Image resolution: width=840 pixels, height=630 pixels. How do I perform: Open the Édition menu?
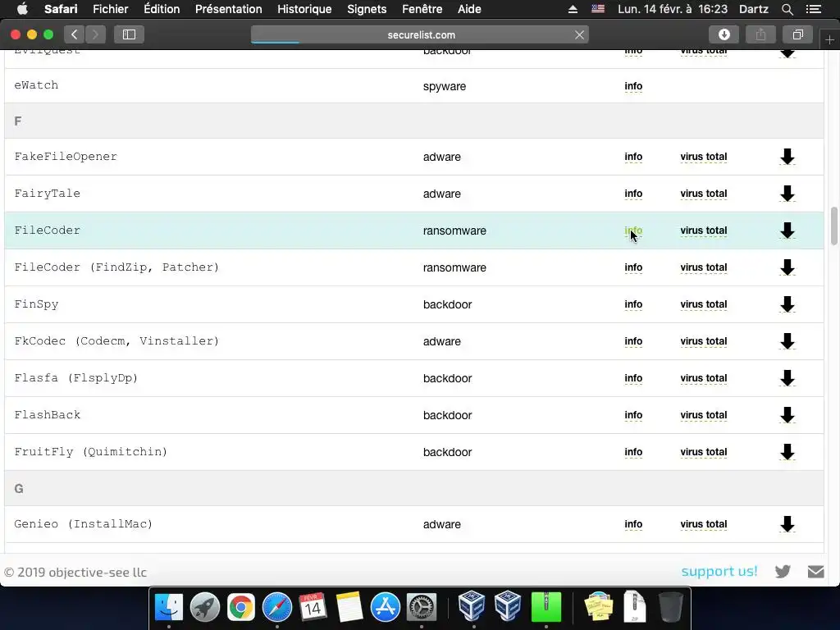point(162,9)
